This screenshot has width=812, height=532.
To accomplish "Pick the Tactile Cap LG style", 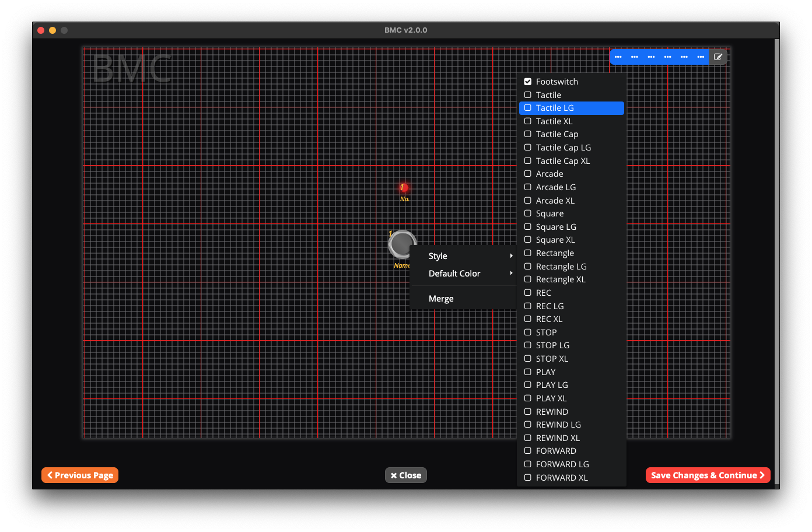I will [572, 148].
